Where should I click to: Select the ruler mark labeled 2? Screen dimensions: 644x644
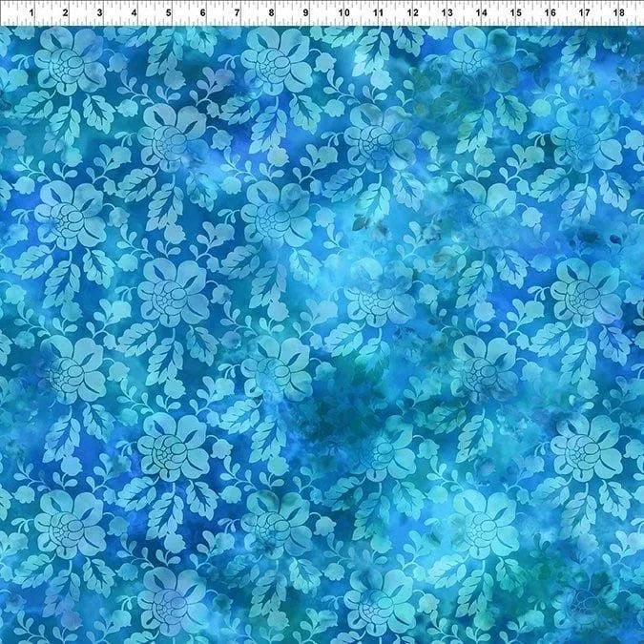66,14
